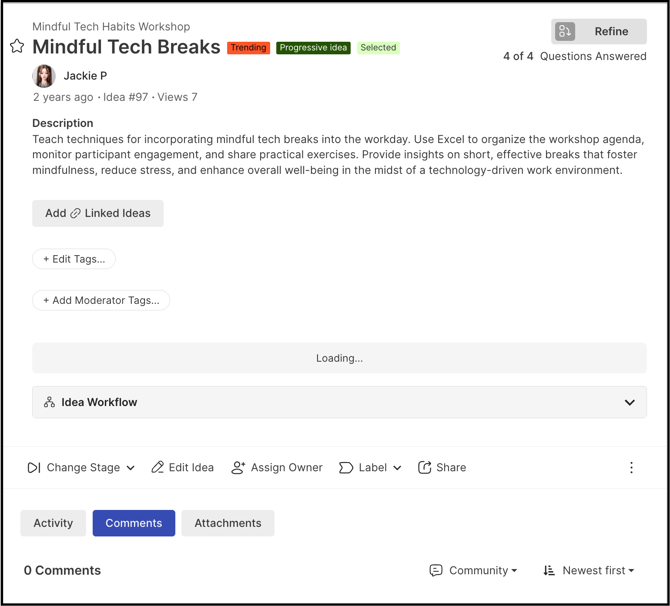The width and height of the screenshot is (670, 606).
Task: Open Jackie P's profile avatar
Action: tap(44, 76)
